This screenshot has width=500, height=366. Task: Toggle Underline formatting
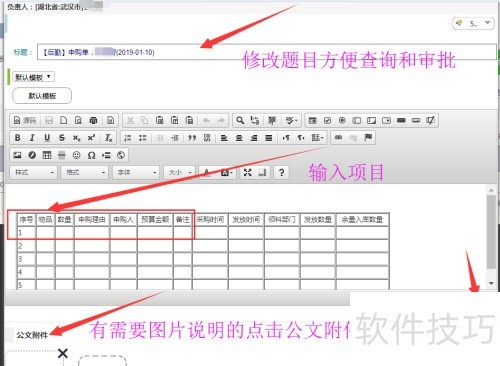[47, 138]
